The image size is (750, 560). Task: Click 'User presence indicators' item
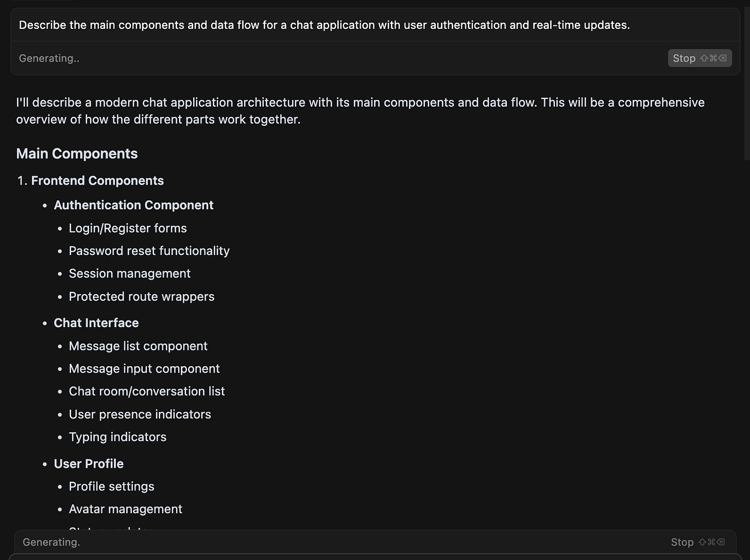click(140, 414)
